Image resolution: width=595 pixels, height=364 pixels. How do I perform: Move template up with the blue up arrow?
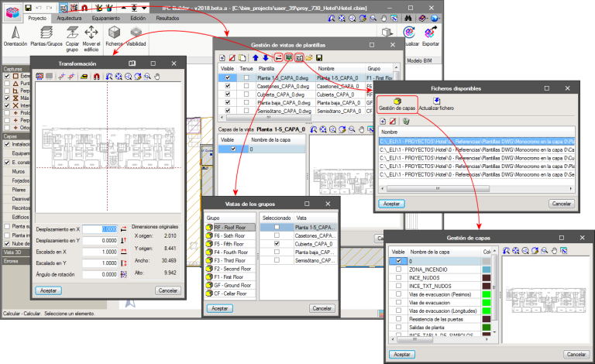[256, 57]
